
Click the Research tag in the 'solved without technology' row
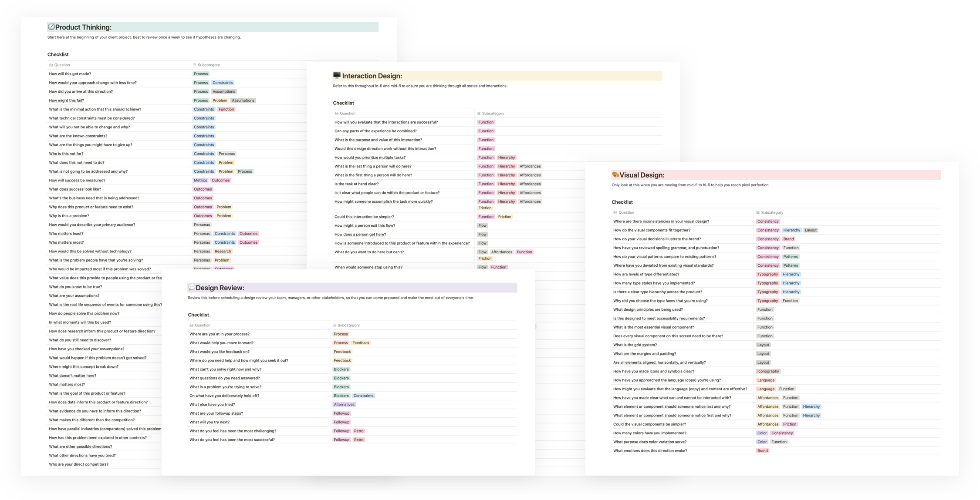223,252
